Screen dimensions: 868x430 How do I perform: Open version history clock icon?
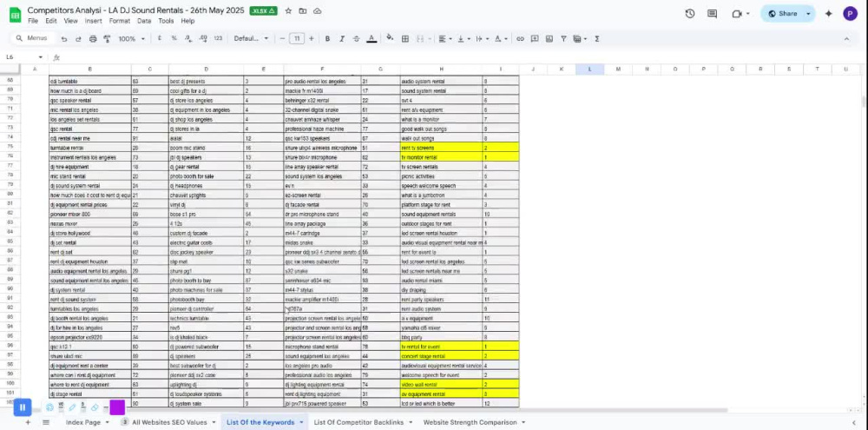690,14
